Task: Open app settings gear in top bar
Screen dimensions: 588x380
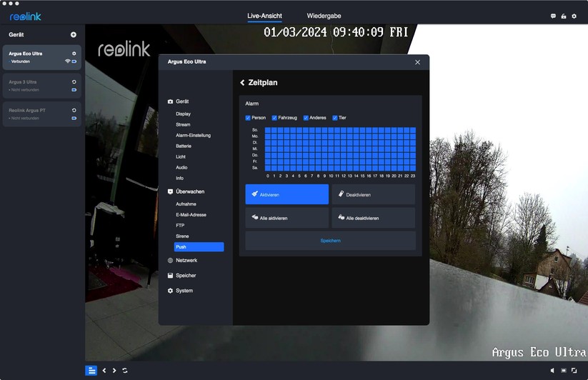Action: [574, 16]
